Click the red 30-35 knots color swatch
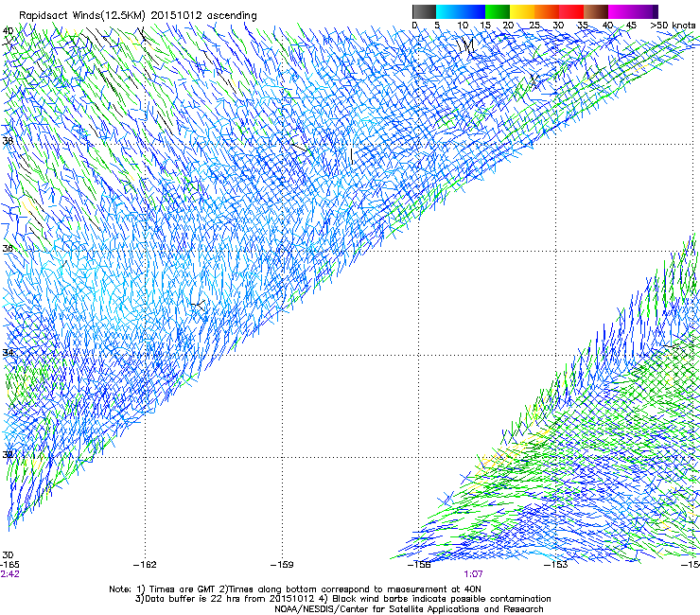Screen dimensions: 700x615 [571, 11]
